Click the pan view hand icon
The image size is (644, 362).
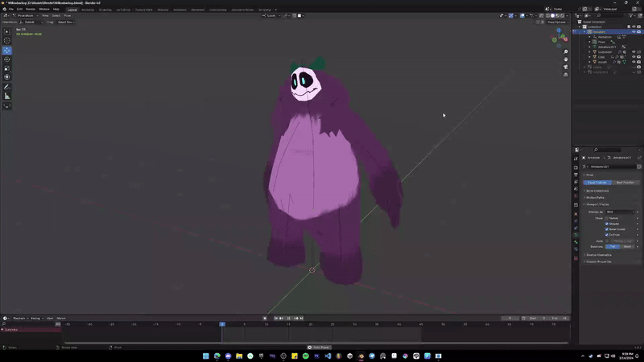[566, 60]
